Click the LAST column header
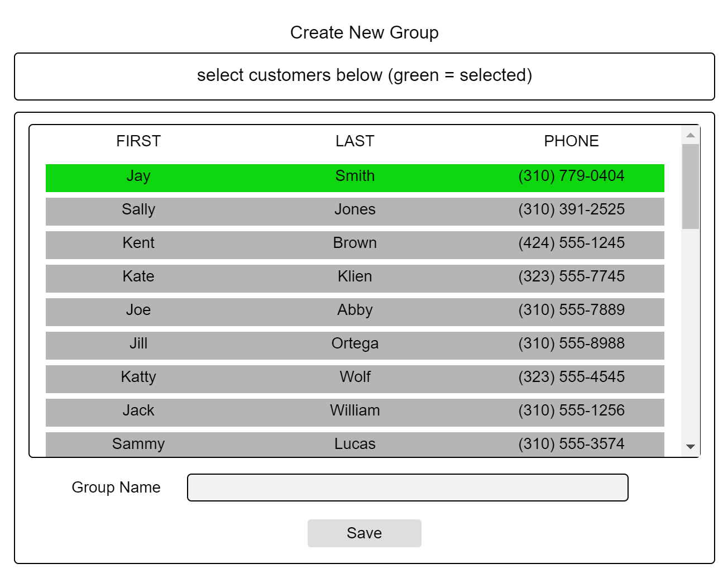728x578 pixels. 355,141
